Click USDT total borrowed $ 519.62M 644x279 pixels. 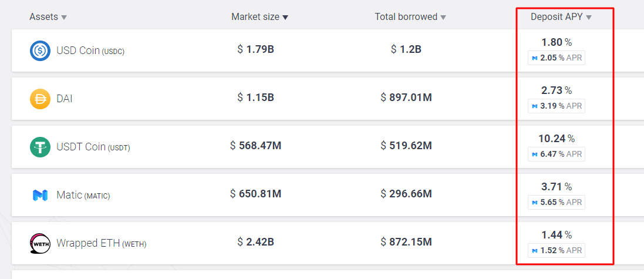406,146
